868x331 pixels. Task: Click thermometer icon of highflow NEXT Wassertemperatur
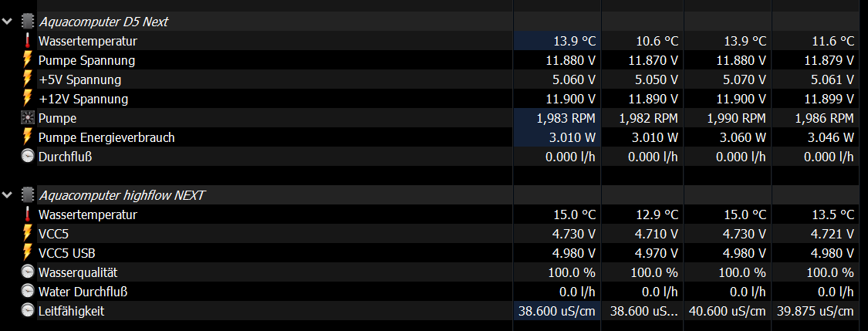27,214
